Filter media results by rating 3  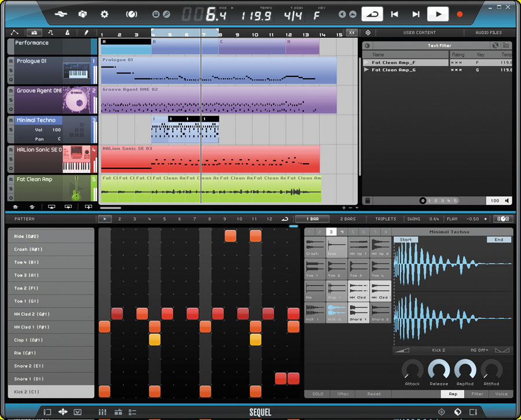(442, 201)
